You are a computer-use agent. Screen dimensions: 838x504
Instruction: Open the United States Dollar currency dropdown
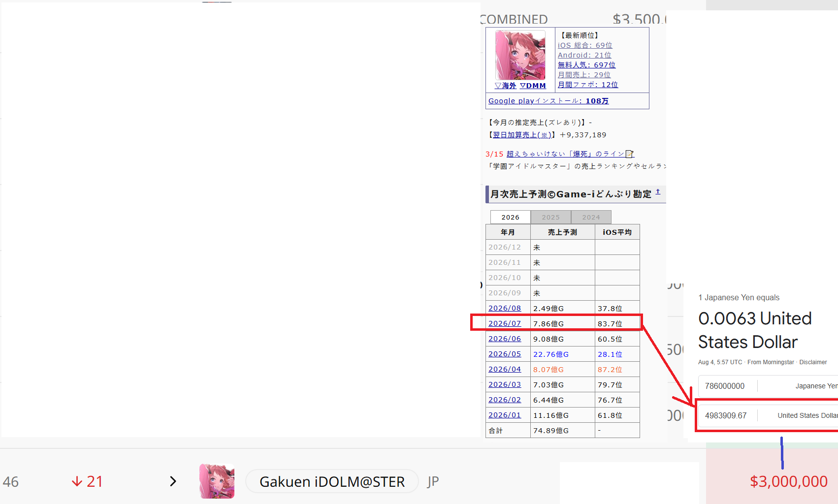click(x=798, y=415)
